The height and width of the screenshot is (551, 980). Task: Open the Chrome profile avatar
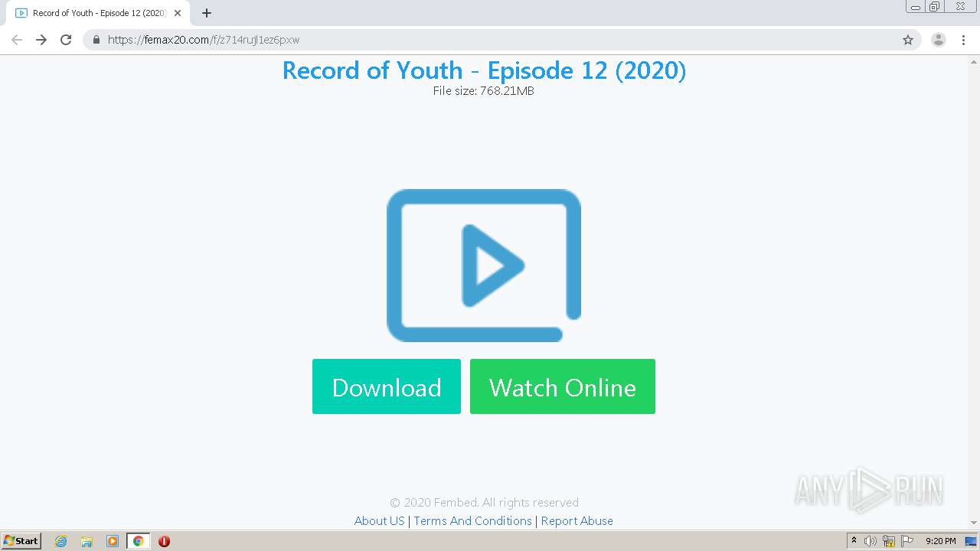(939, 40)
